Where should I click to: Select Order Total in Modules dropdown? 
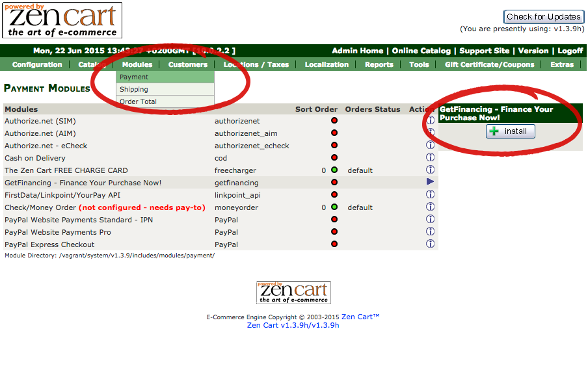click(x=165, y=101)
